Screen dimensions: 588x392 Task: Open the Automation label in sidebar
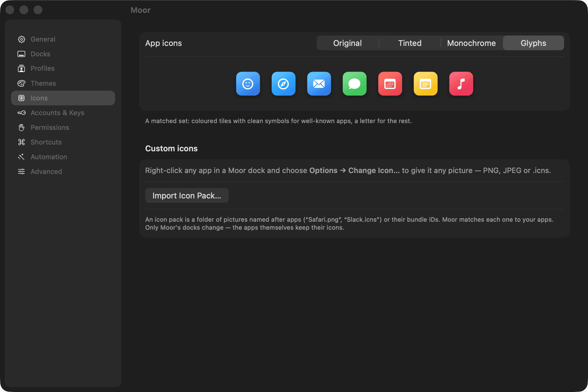tap(49, 157)
